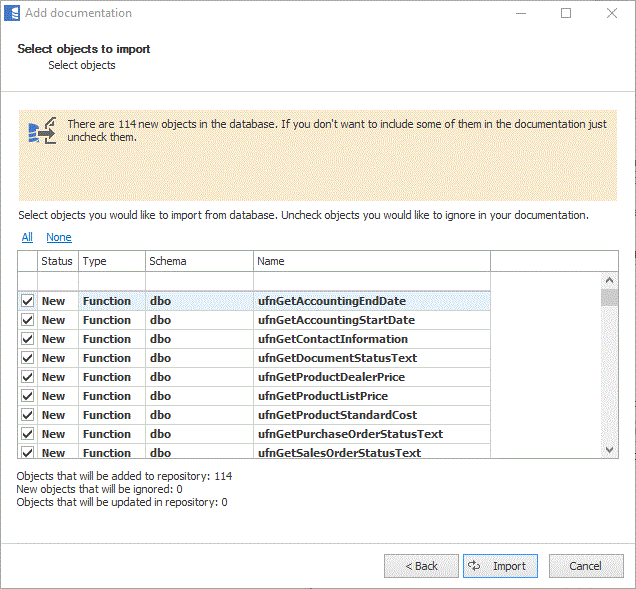Sort by the Type column header

(111, 261)
